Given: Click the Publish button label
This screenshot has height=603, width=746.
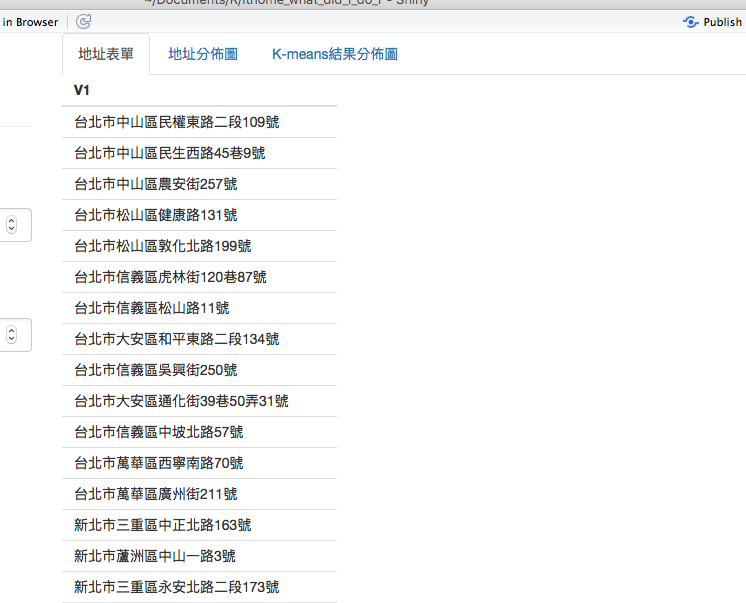Looking at the screenshot, I should (x=722, y=22).
